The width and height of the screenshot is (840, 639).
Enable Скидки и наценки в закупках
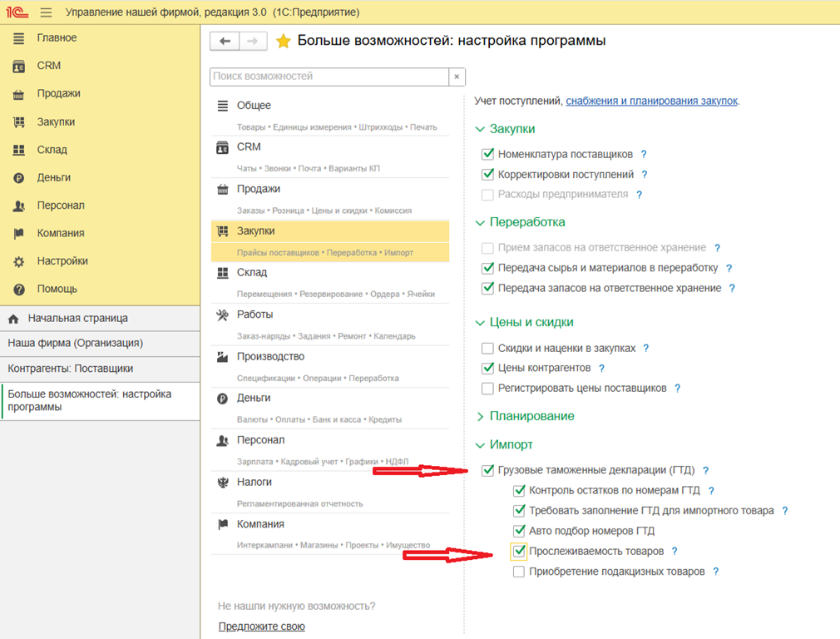tap(488, 349)
